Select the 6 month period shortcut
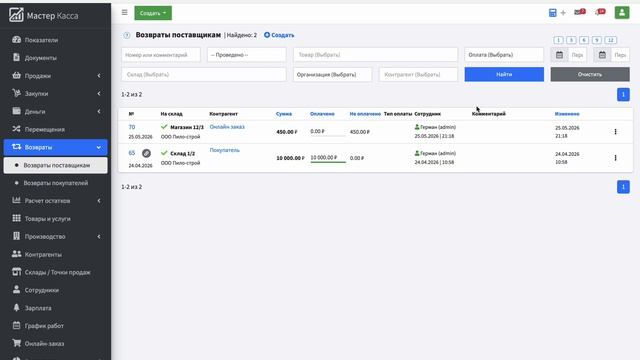Viewport: 640px width, 360px height. pyautogui.click(x=584, y=40)
